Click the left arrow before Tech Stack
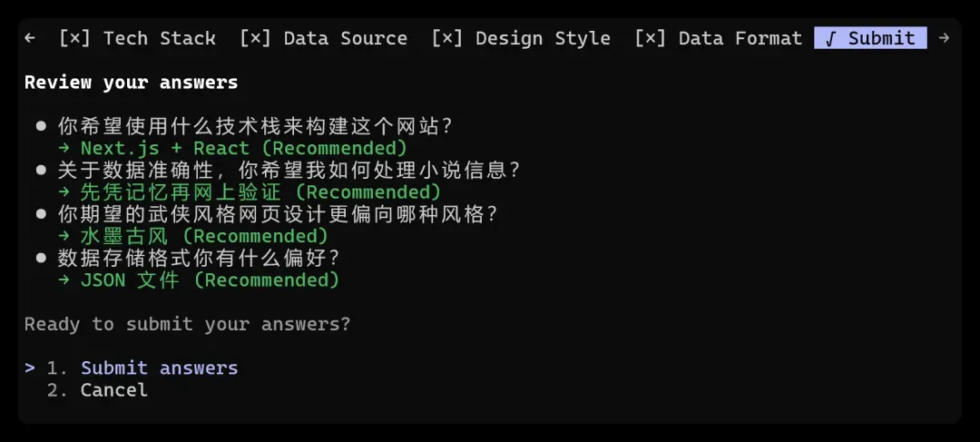The width and height of the screenshot is (980, 442). coord(30,38)
